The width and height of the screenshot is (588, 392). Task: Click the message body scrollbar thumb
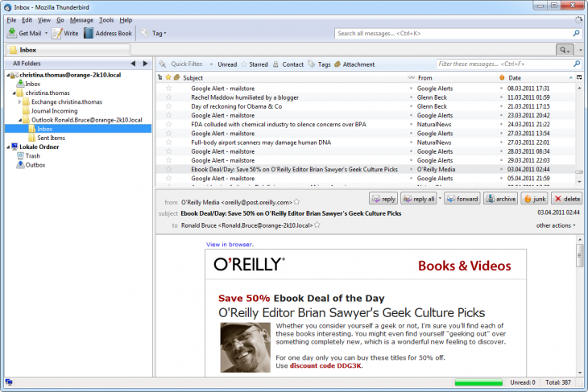[x=580, y=256]
